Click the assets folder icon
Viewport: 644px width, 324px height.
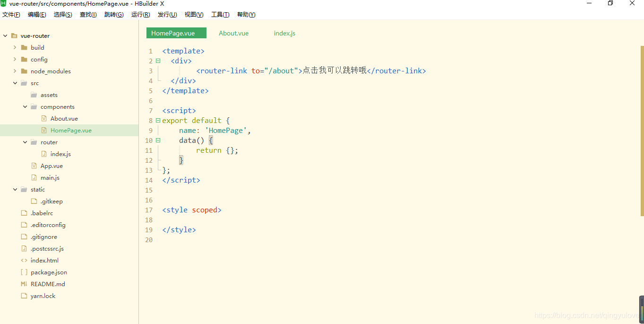34,95
